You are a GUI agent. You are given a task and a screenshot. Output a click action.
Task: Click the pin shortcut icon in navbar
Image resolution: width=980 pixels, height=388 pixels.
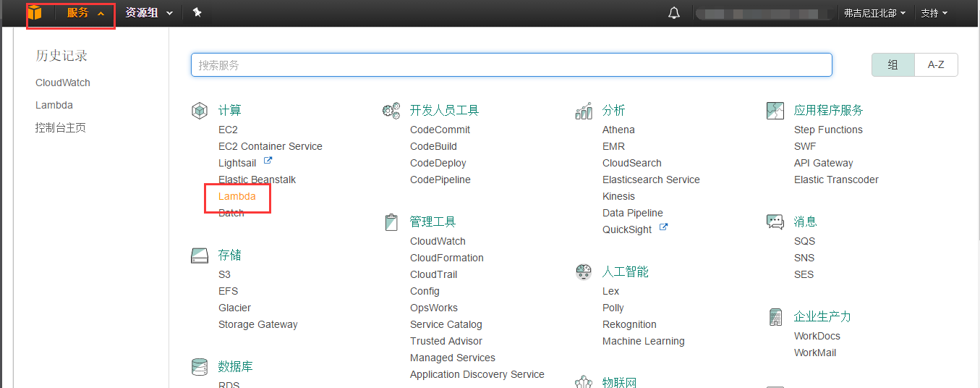click(x=197, y=13)
